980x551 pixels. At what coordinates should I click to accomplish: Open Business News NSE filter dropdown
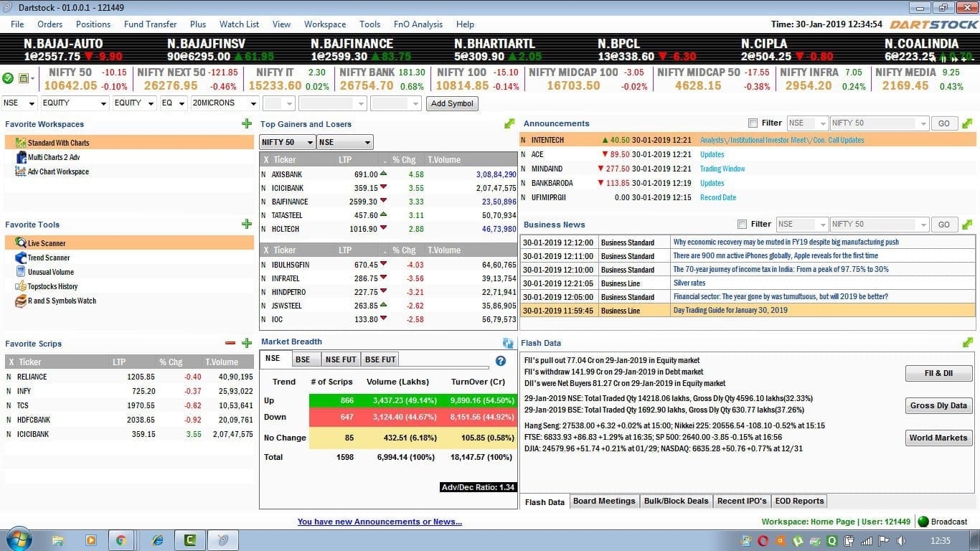pos(801,224)
